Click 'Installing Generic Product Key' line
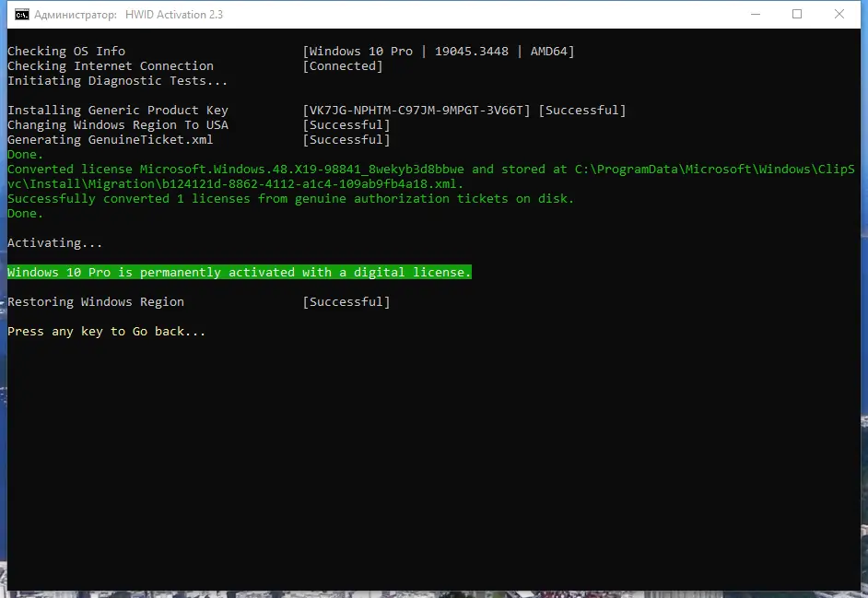 click(x=117, y=111)
